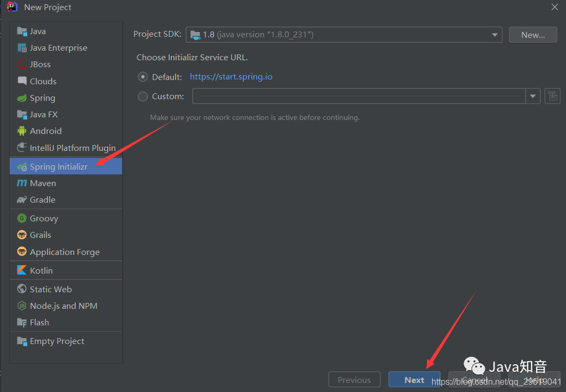The image size is (566, 392).
Task: Select the Static Web label
Action: pyautogui.click(x=51, y=289)
